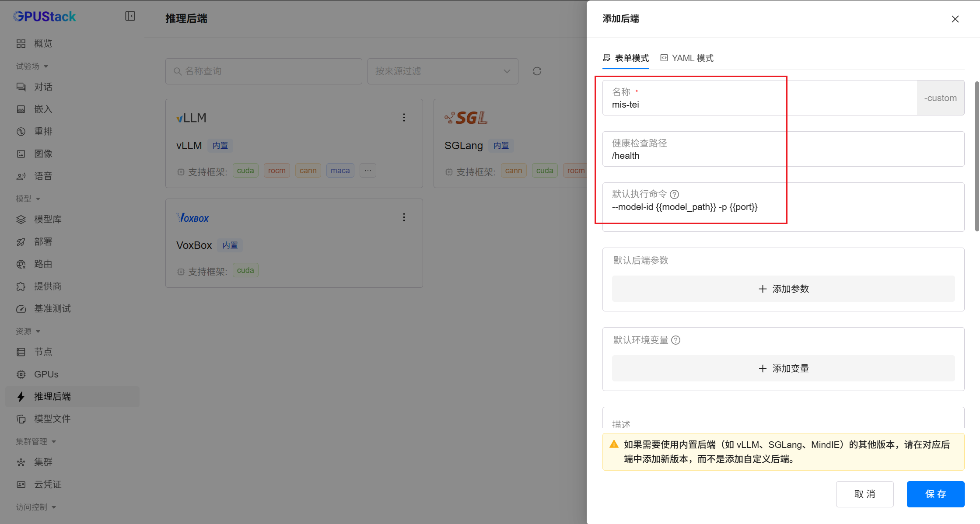980x524 pixels.
Task: Click the refresh icon next to the filters
Action: click(x=537, y=71)
